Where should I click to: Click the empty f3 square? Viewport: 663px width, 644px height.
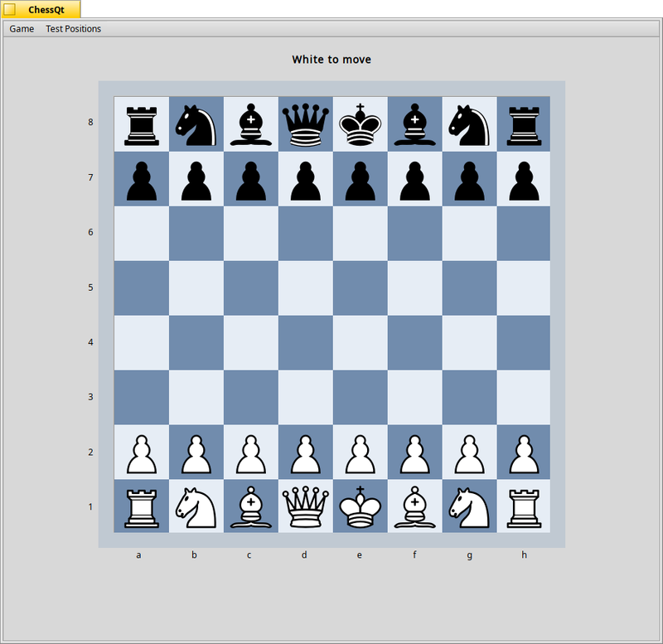(415, 397)
